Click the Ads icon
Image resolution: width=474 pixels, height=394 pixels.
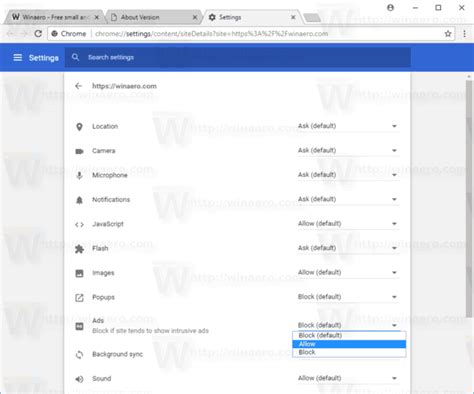point(79,326)
